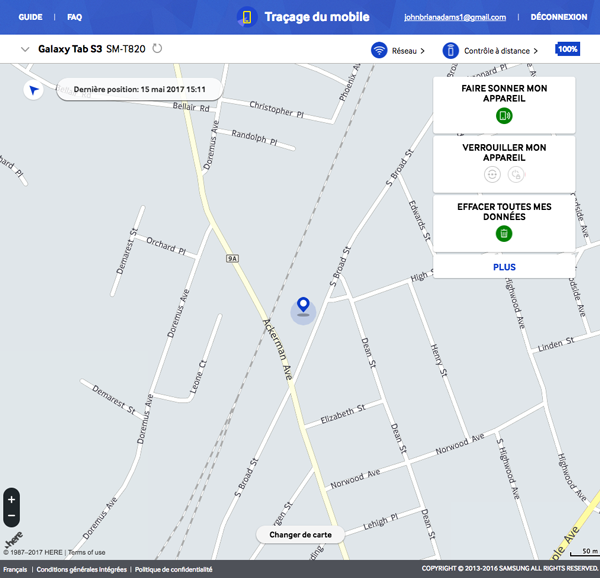Expand Contrôle à distance options
The image size is (600, 578).
point(501,51)
